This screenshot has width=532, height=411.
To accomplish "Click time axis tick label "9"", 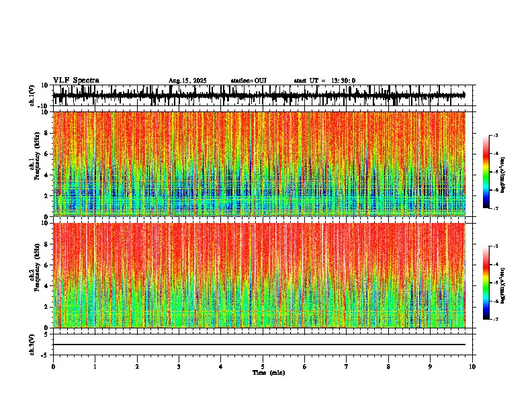I will coord(430,367).
